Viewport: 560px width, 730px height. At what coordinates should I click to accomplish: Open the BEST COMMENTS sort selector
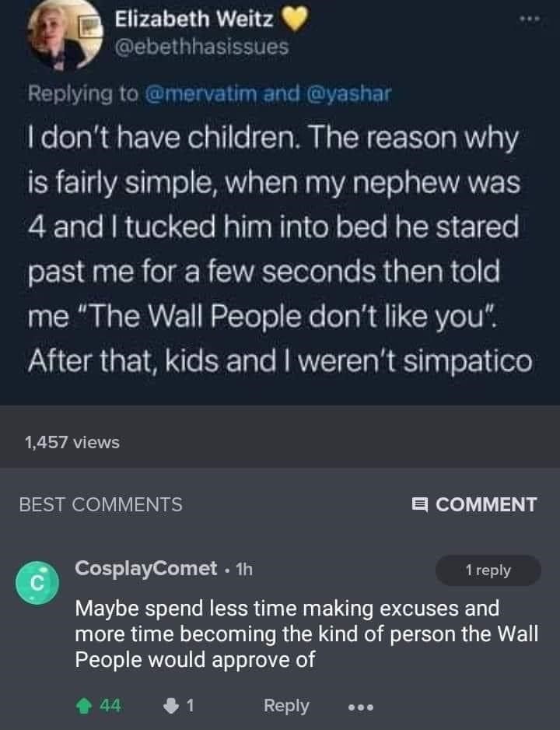point(100,504)
